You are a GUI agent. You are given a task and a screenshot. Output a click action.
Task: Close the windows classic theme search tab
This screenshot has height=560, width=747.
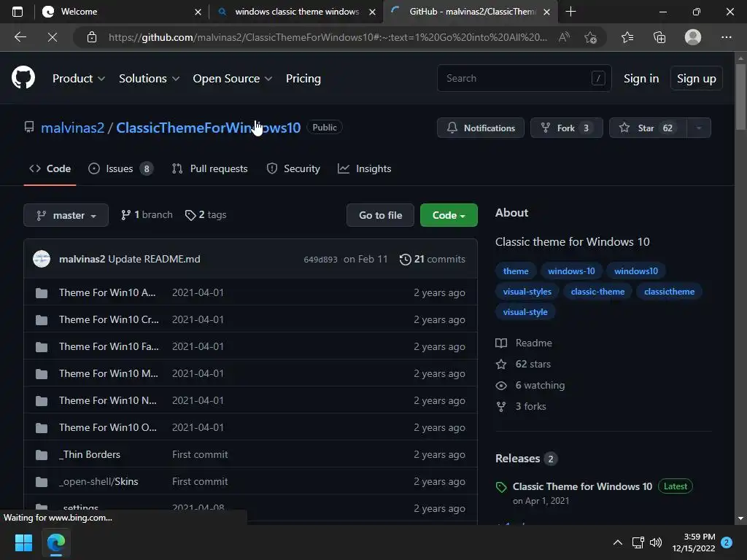(373, 12)
